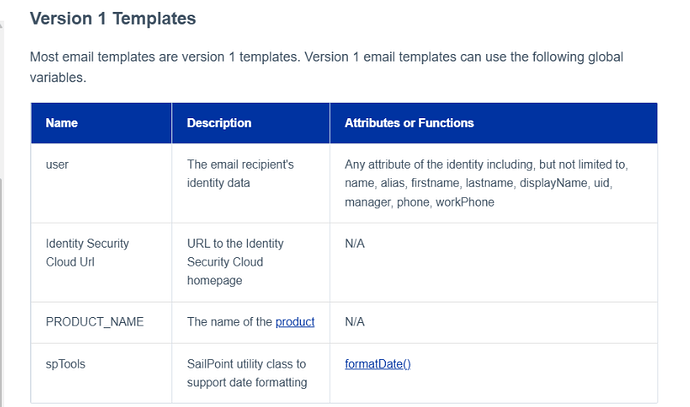690x407 pixels.
Task: Click the 'support date formatting' text line
Action: pyautogui.click(x=246, y=383)
